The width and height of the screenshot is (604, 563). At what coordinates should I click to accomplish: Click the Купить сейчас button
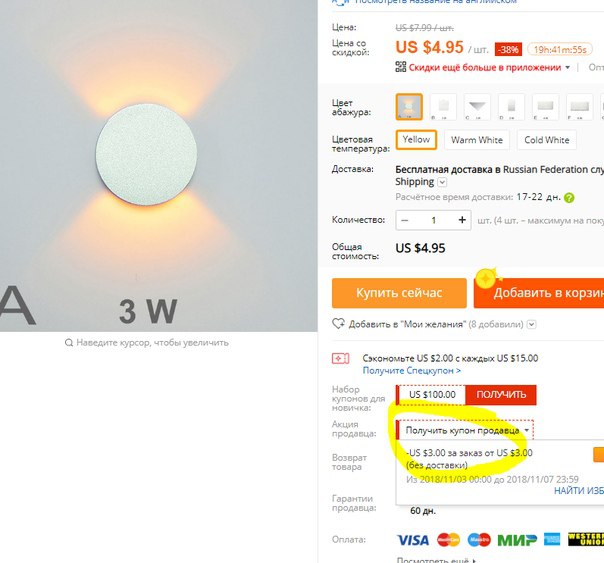399,293
